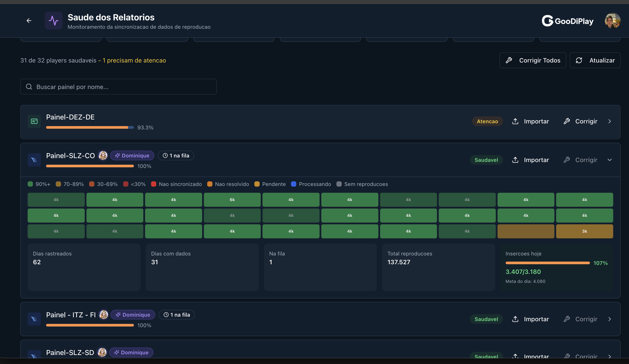Click Corrigir for Painel-SLZ-CO

pos(580,160)
